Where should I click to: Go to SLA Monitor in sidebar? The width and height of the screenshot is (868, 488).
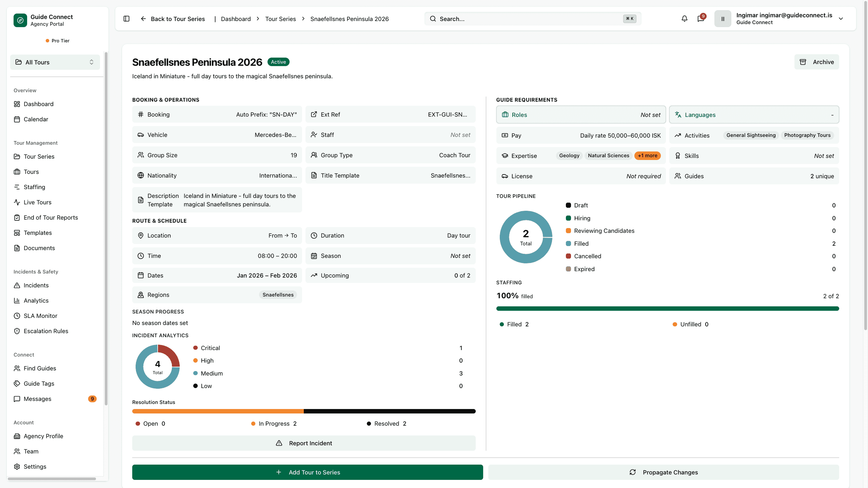coord(40,316)
